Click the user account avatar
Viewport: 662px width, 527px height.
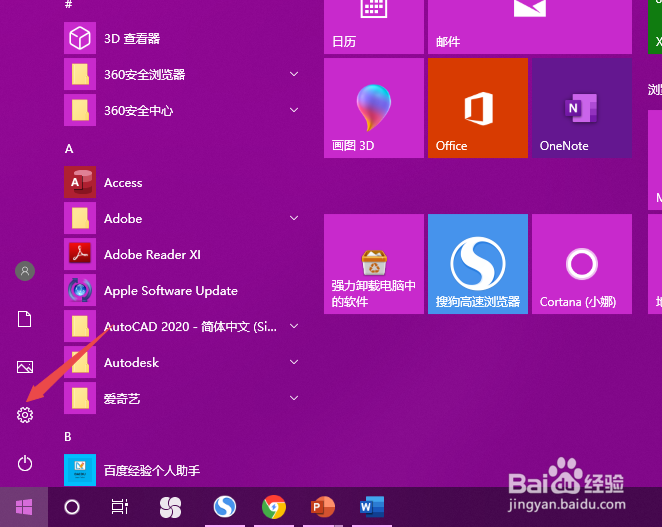(x=25, y=271)
